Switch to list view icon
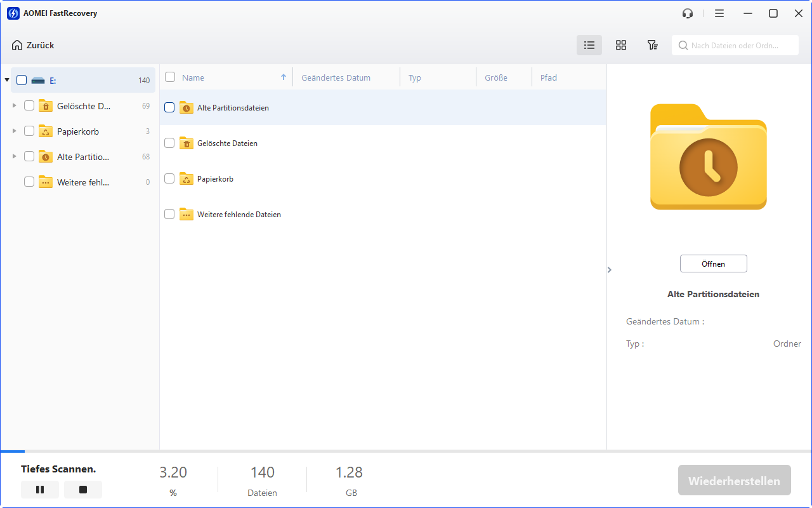Image resolution: width=812 pixels, height=508 pixels. (589, 45)
